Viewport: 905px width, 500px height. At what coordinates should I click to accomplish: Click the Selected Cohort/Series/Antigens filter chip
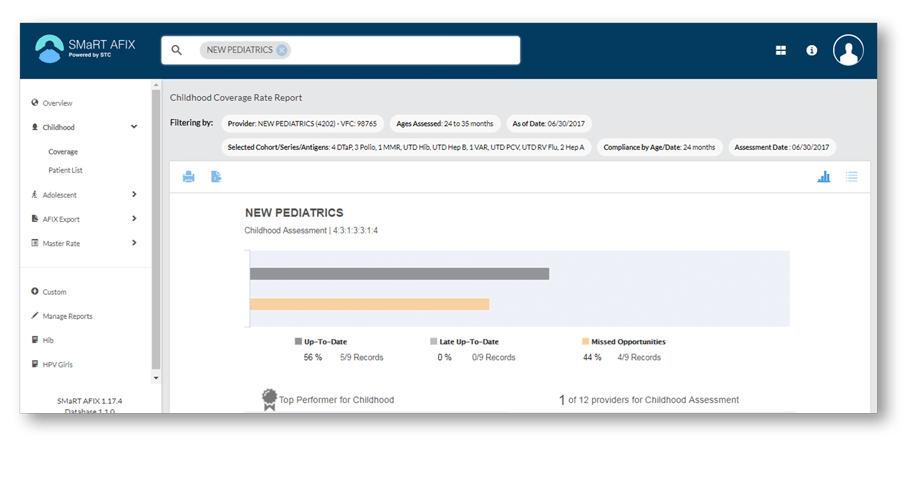point(406,147)
